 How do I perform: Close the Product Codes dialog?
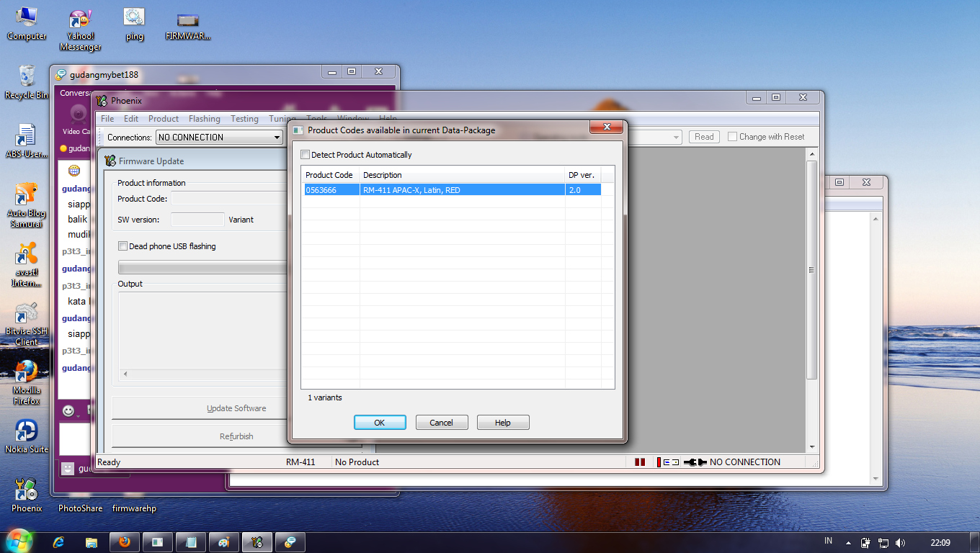[606, 127]
